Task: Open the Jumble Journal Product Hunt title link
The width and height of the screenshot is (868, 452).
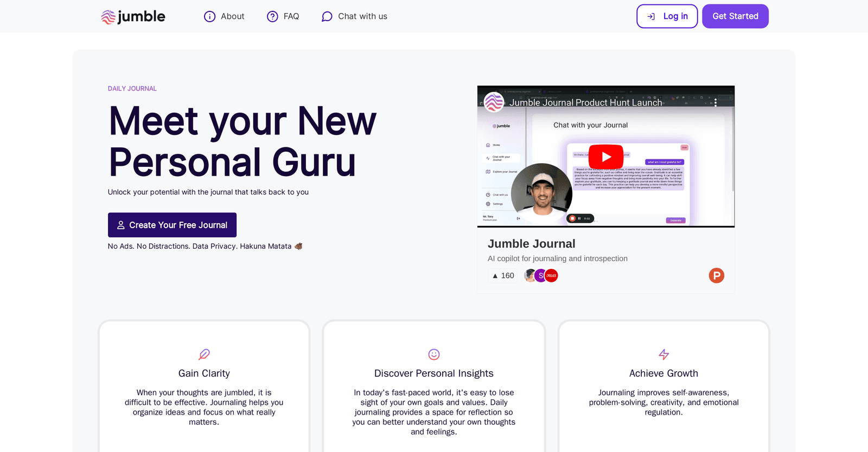Action: coord(532,244)
